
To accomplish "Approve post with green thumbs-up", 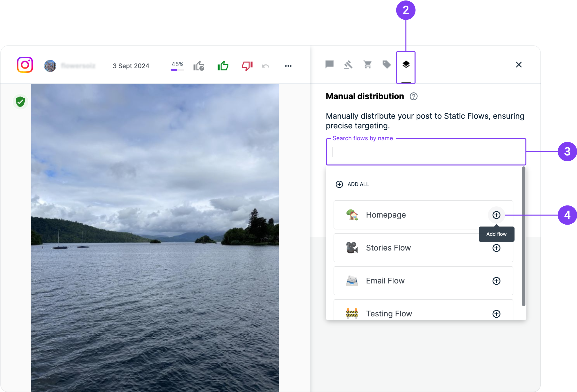I will click(x=223, y=66).
